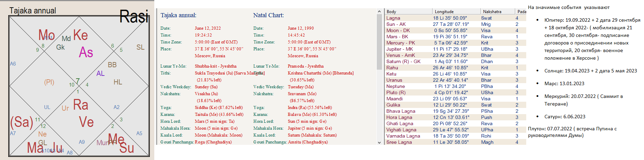Click the UL marker in the chart

47,107
